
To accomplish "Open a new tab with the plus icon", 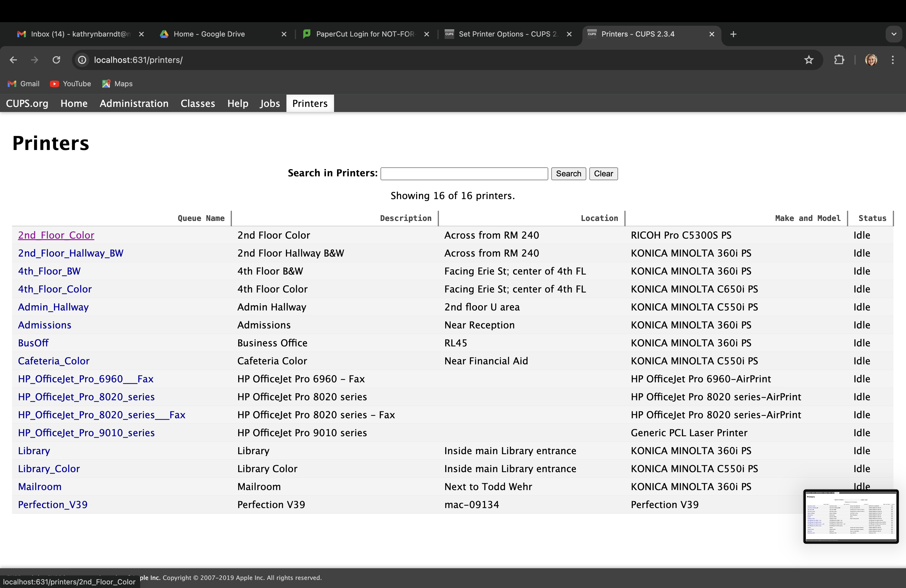I will pos(733,34).
